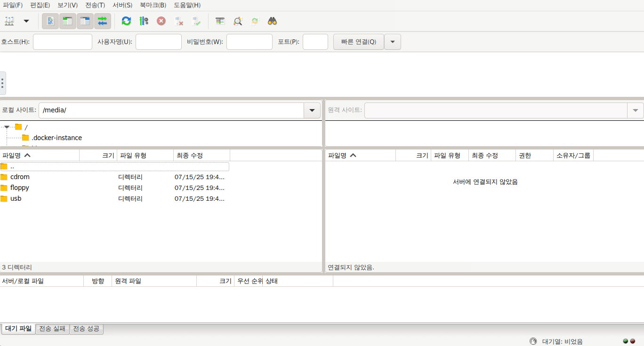Expand the Site Manager dropdown arrow
Screen dimensions: 644x346
(26, 21)
